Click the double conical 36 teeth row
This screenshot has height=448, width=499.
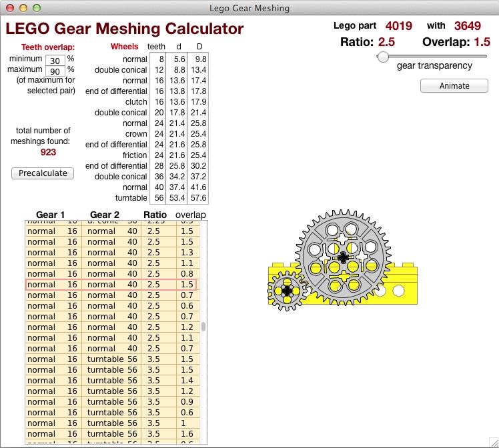(x=151, y=177)
